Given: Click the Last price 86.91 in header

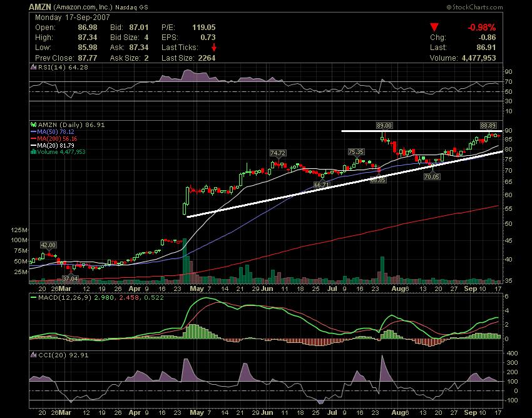Looking at the screenshot, I should [x=486, y=47].
